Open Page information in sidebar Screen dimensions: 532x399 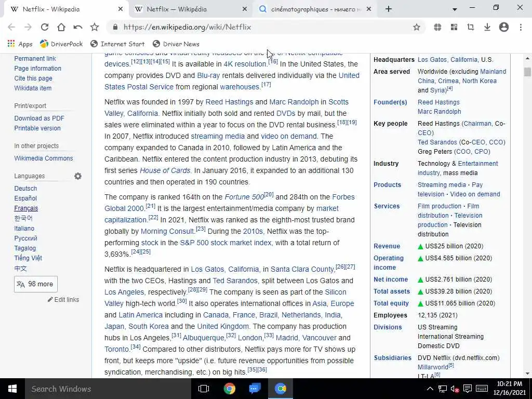37,68
